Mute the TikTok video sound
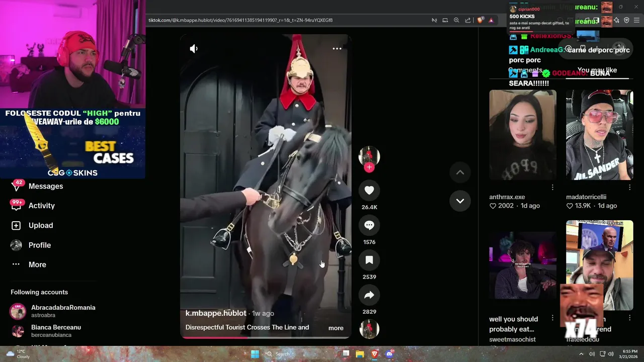Screen dimensions: 644x362 (194, 49)
